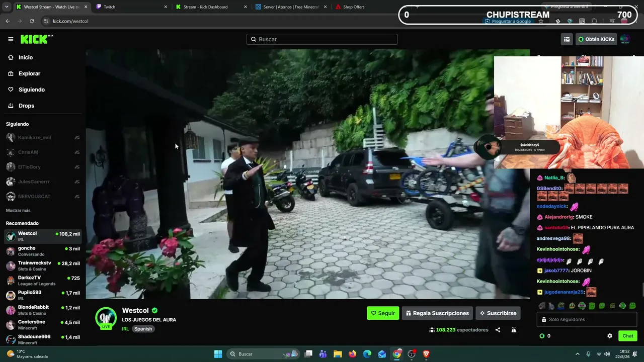Click the Westcol live avatar below the video
Viewport: 644px width, 362px height.
point(106,318)
